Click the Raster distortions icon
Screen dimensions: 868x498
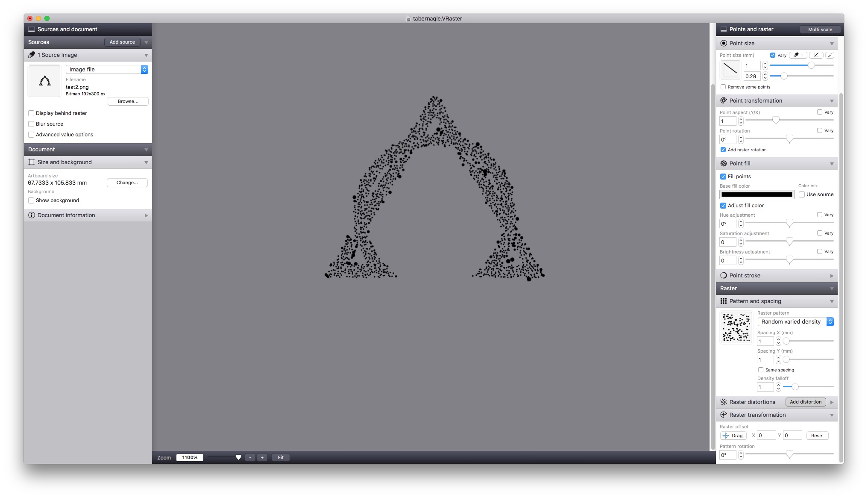(723, 402)
